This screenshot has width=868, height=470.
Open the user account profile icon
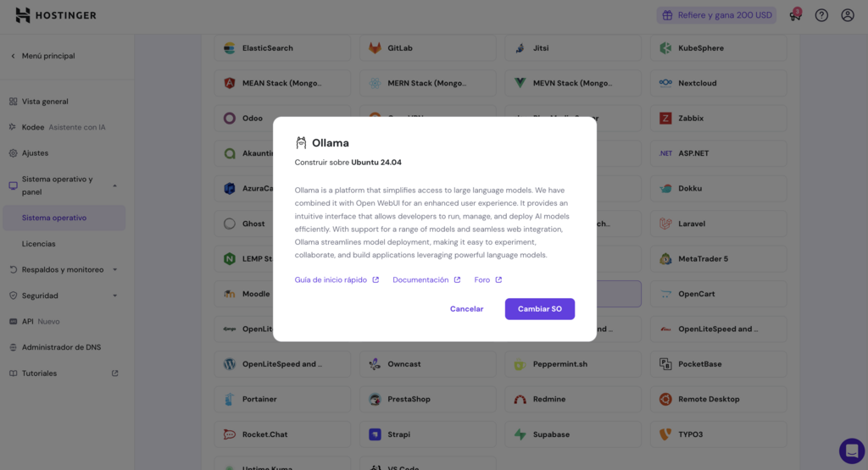(848, 15)
